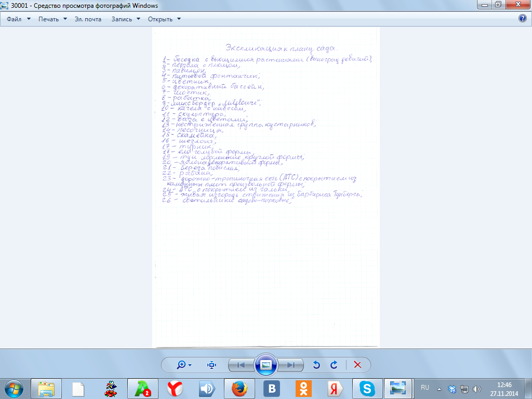Click the RU language indicator
The width and height of the screenshot is (532, 399).
424,388
